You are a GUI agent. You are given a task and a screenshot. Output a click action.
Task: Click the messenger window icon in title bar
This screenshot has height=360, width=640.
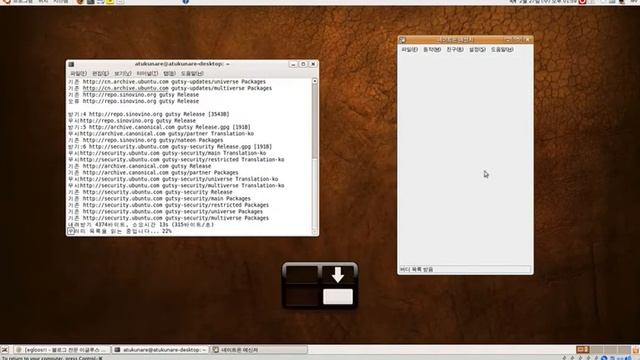point(402,40)
